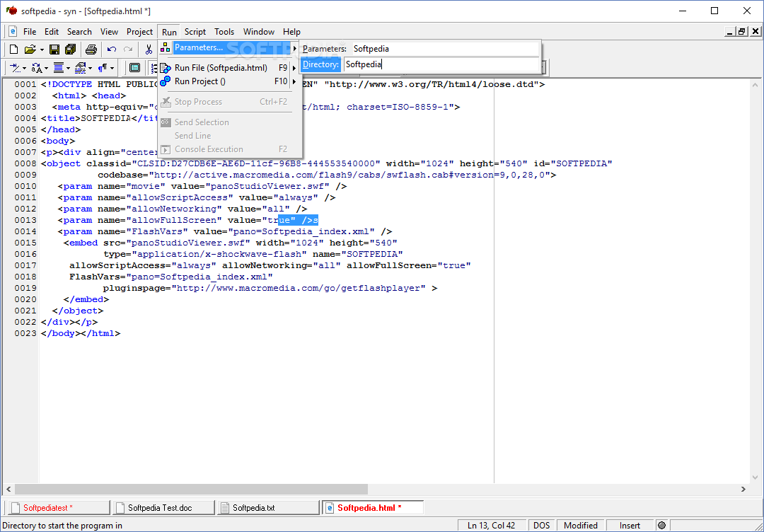Click the highlight marker toolbar icon
The width and height of the screenshot is (764, 532).
tap(81, 68)
